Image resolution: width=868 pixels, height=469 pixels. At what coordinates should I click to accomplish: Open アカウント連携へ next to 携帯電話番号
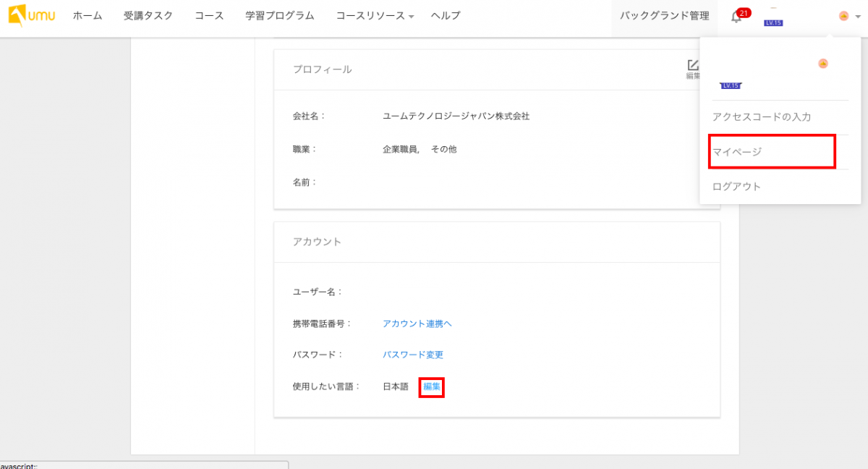417,324
